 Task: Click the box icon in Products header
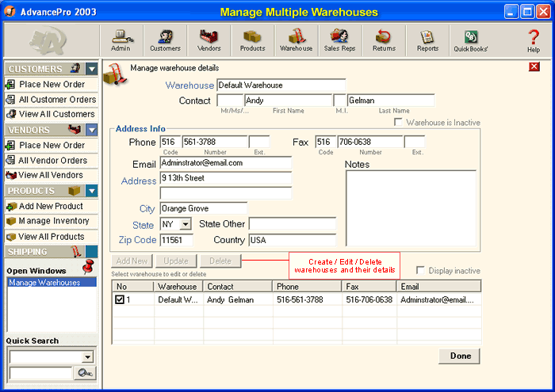click(75, 191)
